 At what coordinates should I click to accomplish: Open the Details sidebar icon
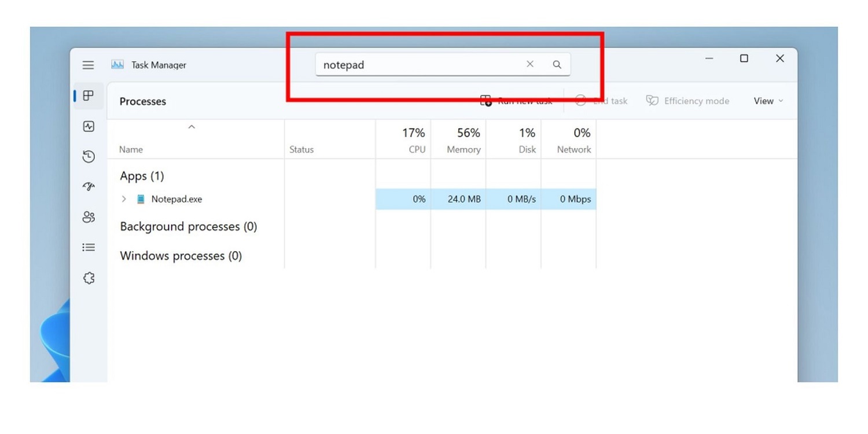click(89, 248)
